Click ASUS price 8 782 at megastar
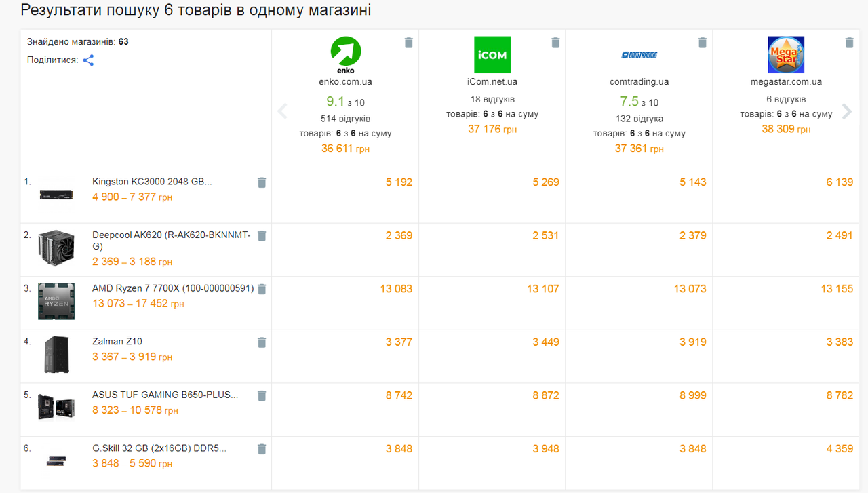 (840, 395)
